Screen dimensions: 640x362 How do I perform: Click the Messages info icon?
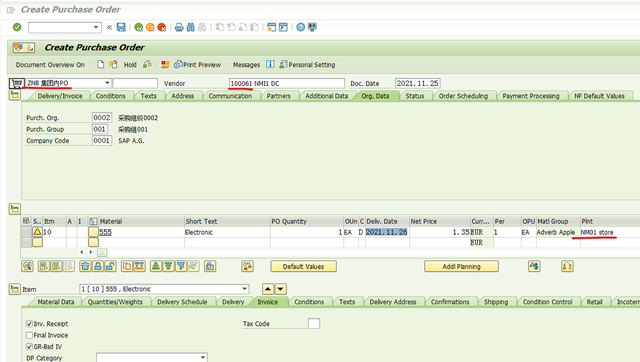coord(270,64)
